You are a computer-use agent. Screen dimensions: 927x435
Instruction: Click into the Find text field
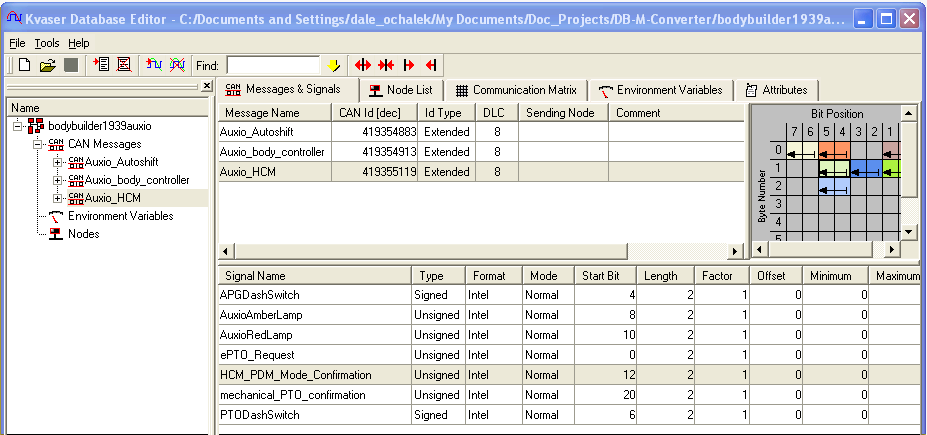273,65
